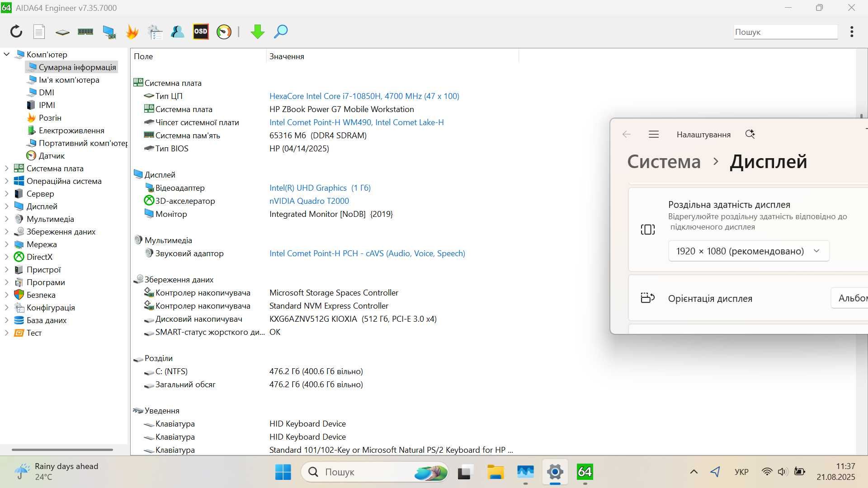
Task: Click the AIDA64 taskbar icon
Action: click(585, 472)
